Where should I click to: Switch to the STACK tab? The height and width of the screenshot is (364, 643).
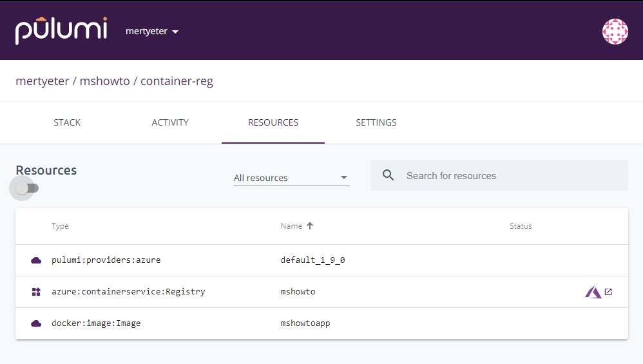pos(67,122)
